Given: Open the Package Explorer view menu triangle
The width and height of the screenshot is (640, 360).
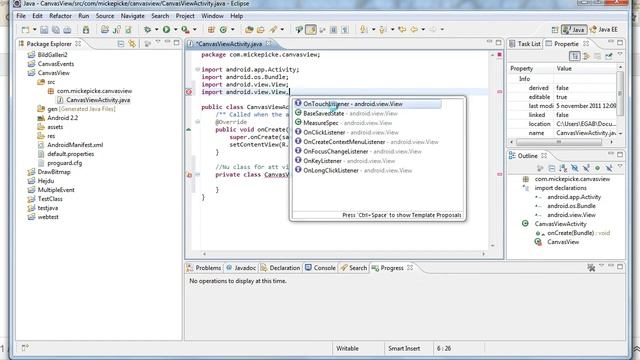Looking at the screenshot, I should coord(158,42).
